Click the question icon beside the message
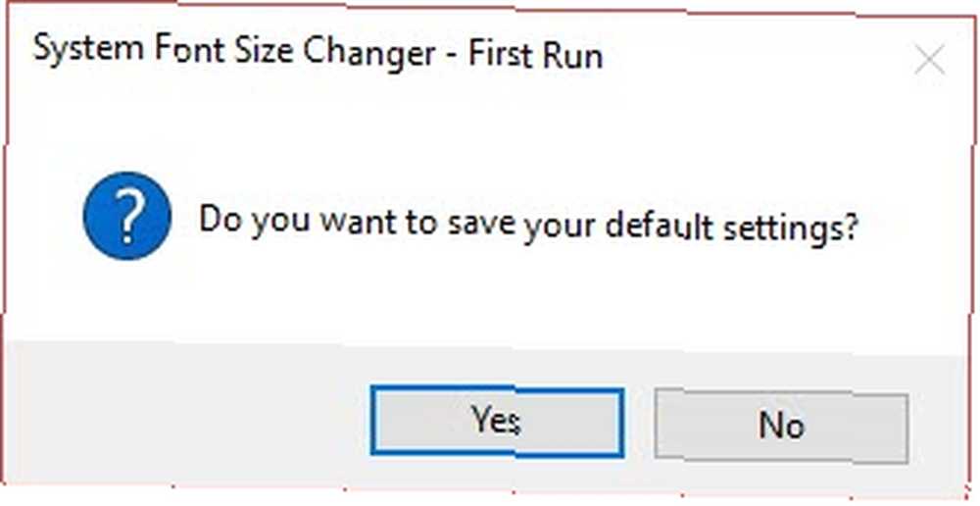Screen dimensions: 980x506 [126, 216]
